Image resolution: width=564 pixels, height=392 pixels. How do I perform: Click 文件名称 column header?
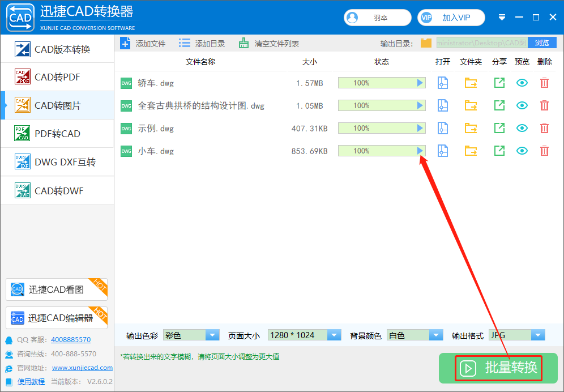pos(200,62)
